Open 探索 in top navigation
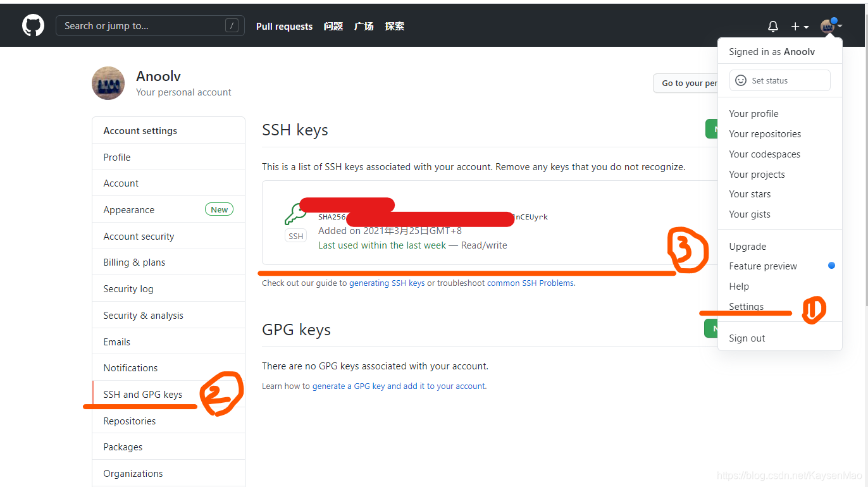This screenshot has width=868, height=487. [x=394, y=27]
